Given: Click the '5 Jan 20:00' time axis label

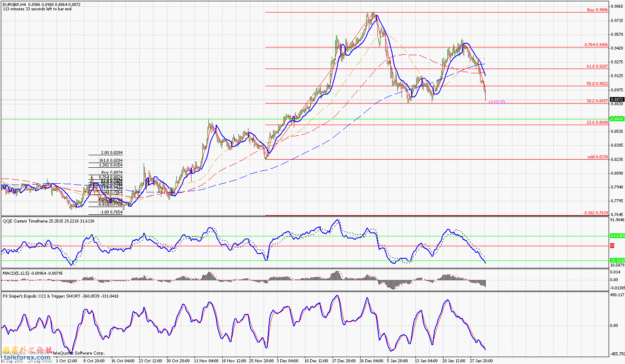Looking at the screenshot, I should click(x=398, y=361).
